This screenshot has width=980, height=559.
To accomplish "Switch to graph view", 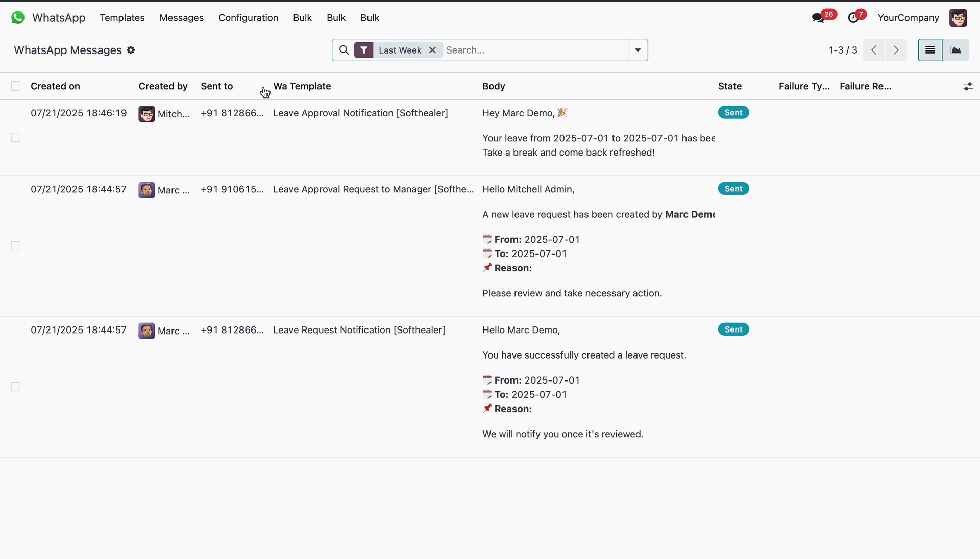I will 955,50.
